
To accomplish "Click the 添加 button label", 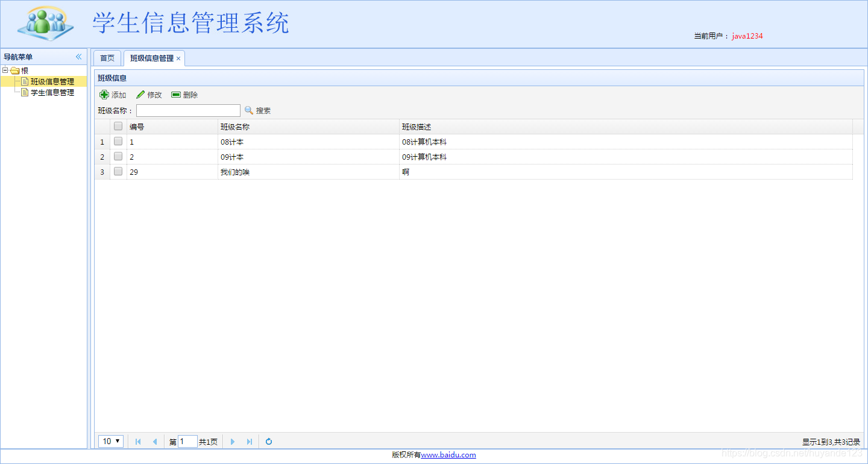I will 119,95.
